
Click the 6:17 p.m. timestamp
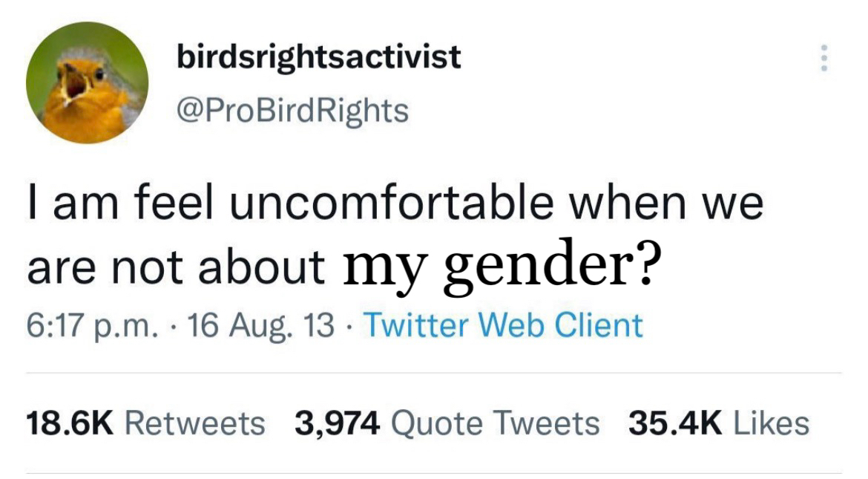(81, 325)
